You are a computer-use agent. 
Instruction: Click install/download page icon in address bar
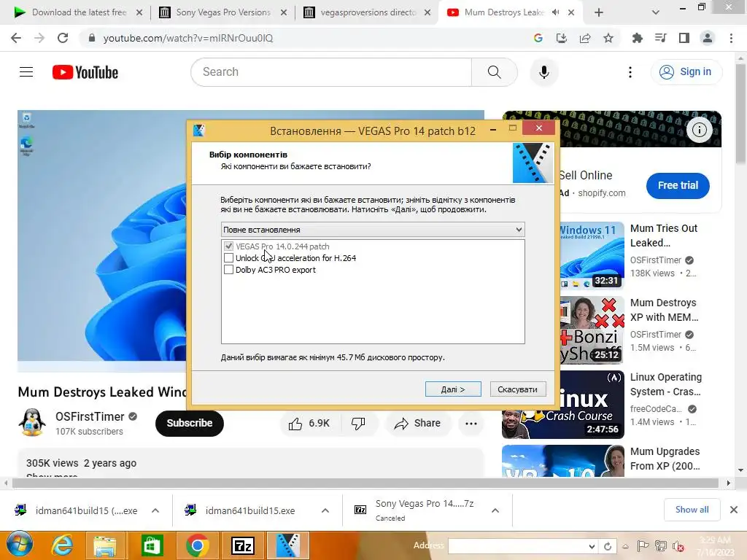pos(562,38)
